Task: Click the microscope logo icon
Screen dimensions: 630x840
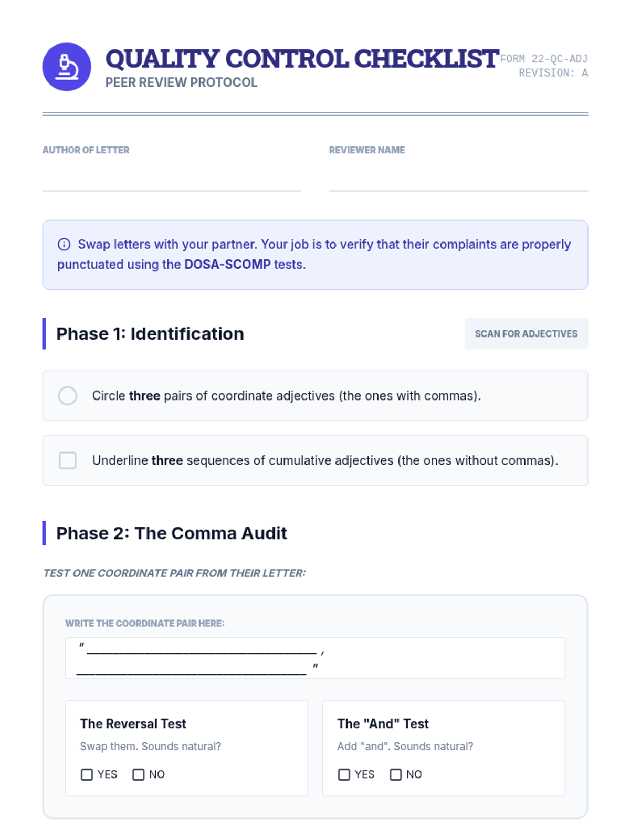Action: [67, 67]
